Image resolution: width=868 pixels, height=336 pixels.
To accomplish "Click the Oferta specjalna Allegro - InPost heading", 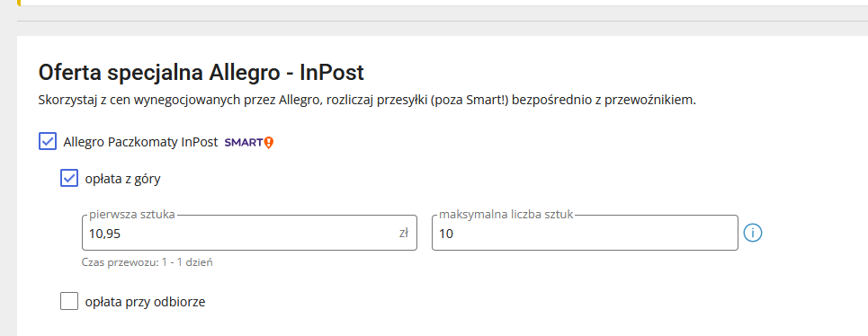I will point(201,73).
